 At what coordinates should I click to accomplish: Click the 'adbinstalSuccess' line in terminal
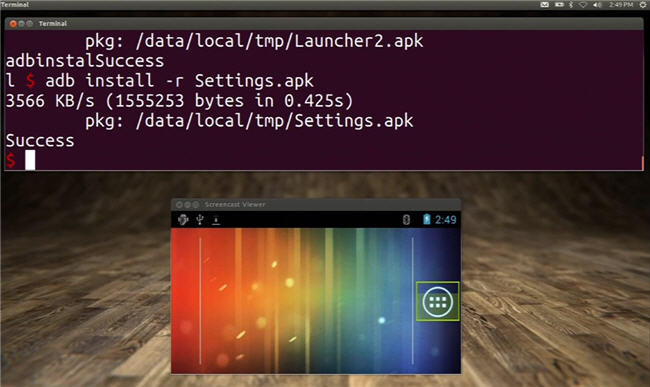(x=85, y=61)
